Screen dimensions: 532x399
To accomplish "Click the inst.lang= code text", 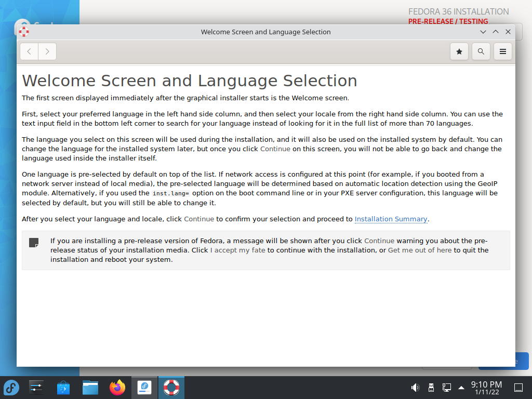I will pyautogui.click(x=170, y=193).
